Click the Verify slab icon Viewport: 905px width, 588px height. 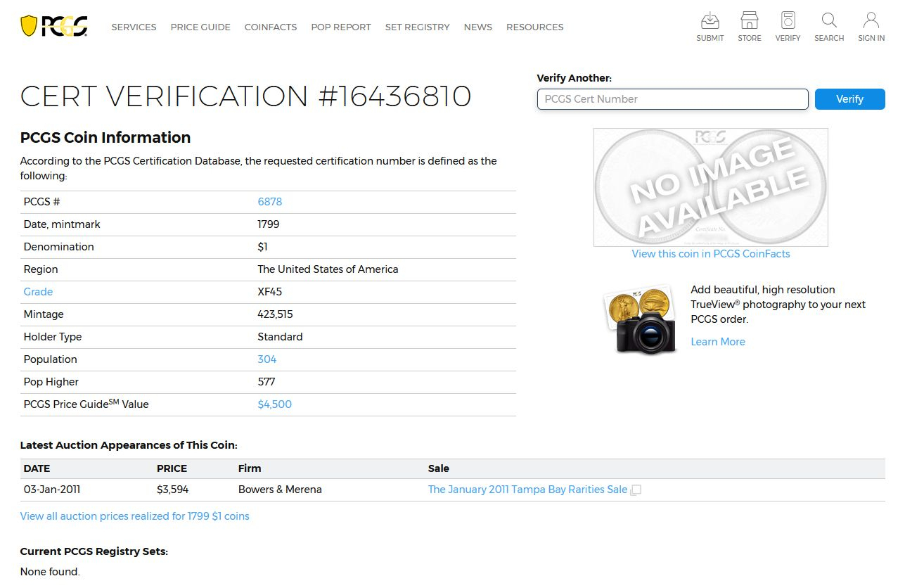788,27
